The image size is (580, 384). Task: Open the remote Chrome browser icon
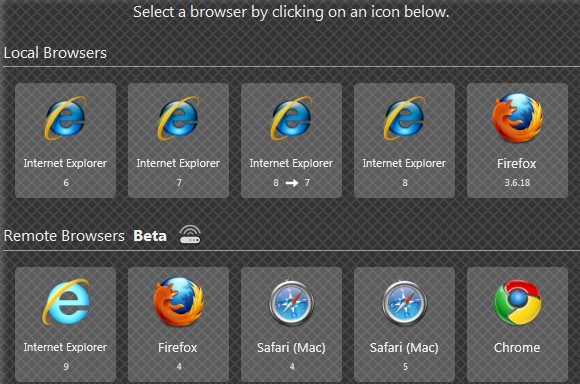(x=517, y=302)
